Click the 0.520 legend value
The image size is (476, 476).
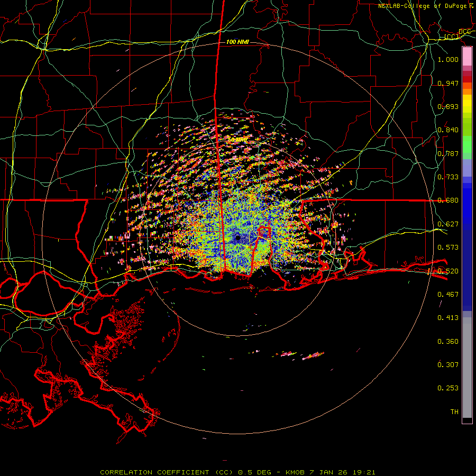tap(448, 271)
